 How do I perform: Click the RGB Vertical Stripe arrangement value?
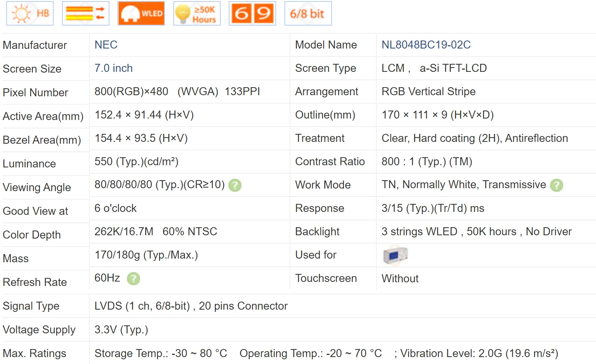(x=429, y=92)
